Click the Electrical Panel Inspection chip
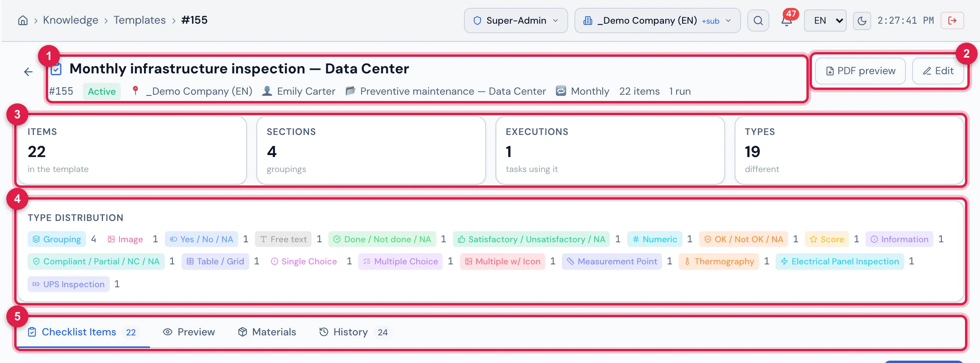980x363 pixels. click(x=840, y=261)
